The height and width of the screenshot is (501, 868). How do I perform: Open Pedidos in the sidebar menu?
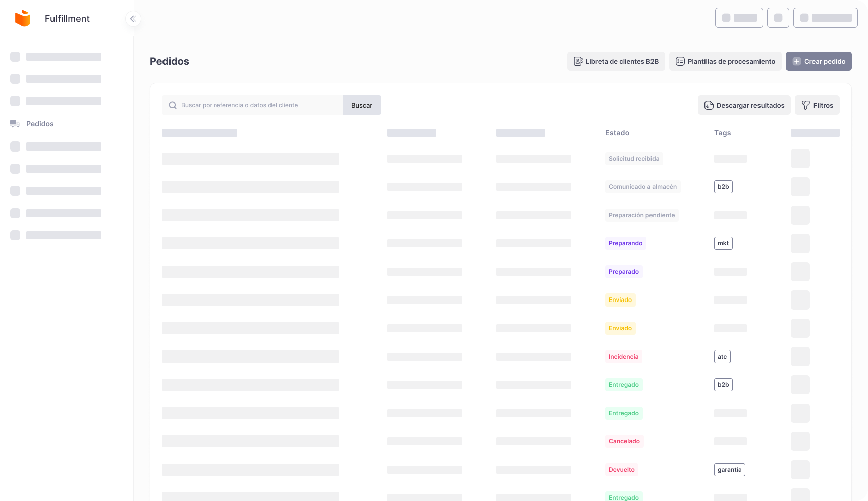pos(40,124)
